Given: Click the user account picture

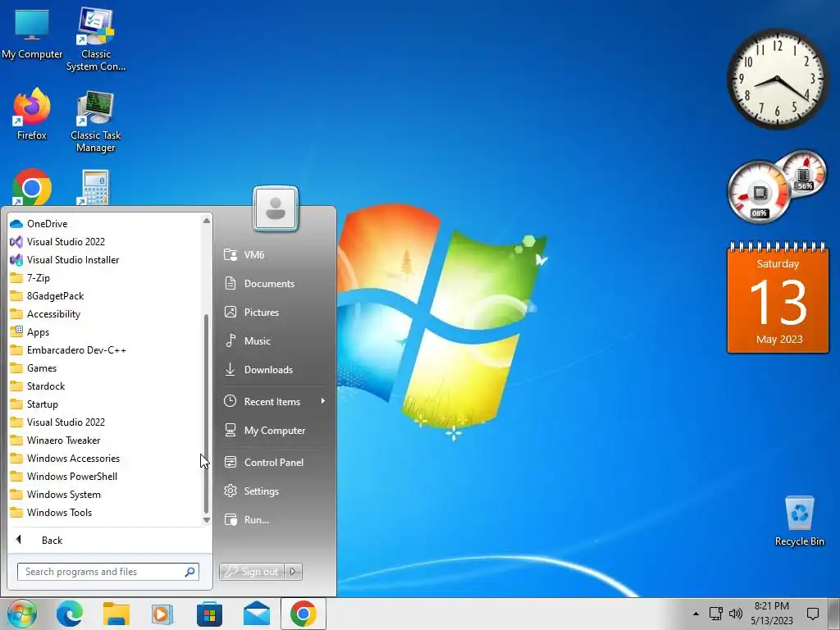Looking at the screenshot, I should 276,209.
